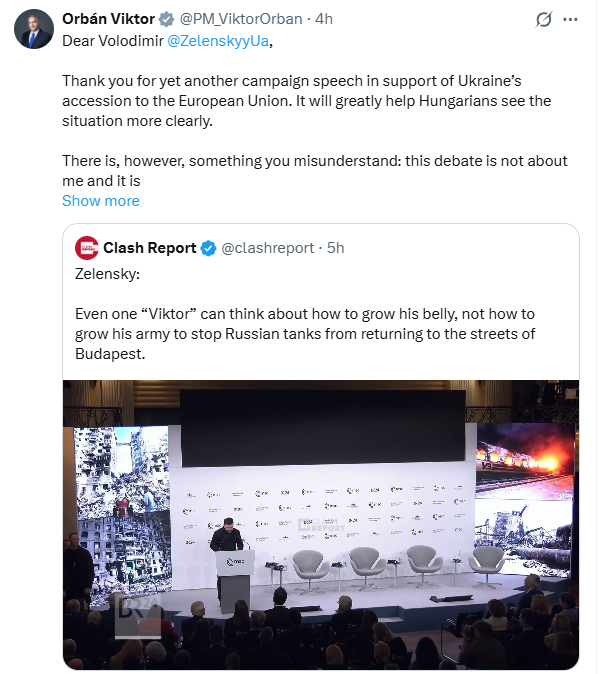This screenshot has height=674, width=610.
Task: Click the grey verified badge beside Orbán Viktor
Action: 167,19
